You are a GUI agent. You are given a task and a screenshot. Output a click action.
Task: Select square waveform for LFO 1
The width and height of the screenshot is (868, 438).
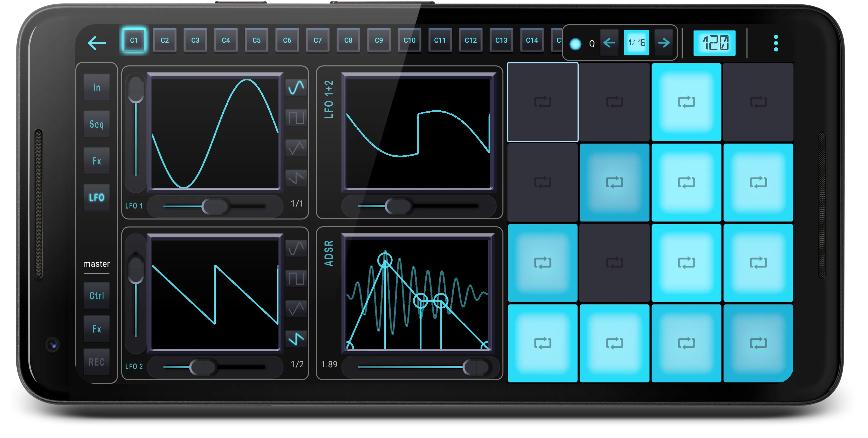coord(296,118)
